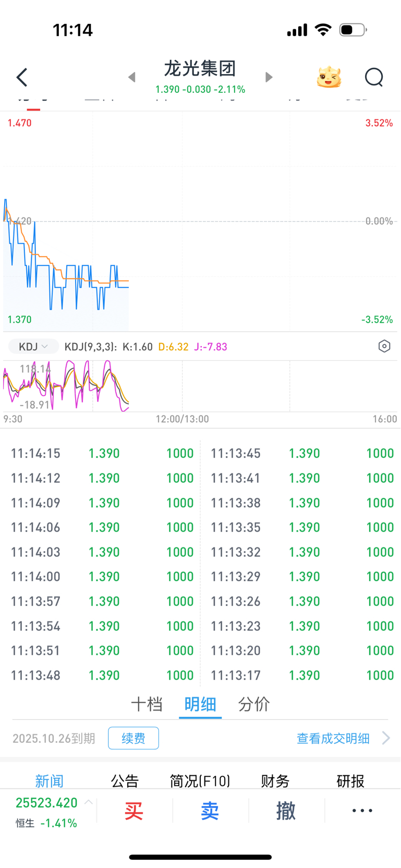Select the 11:13:38 trade row
This screenshot has width=401, height=868.
(302, 503)
